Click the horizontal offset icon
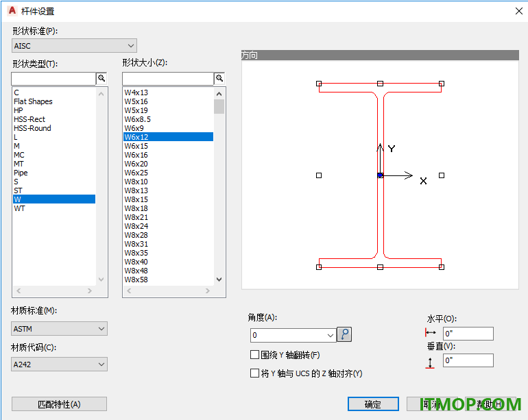Screen dimensions: 528x420 [431, 332]
